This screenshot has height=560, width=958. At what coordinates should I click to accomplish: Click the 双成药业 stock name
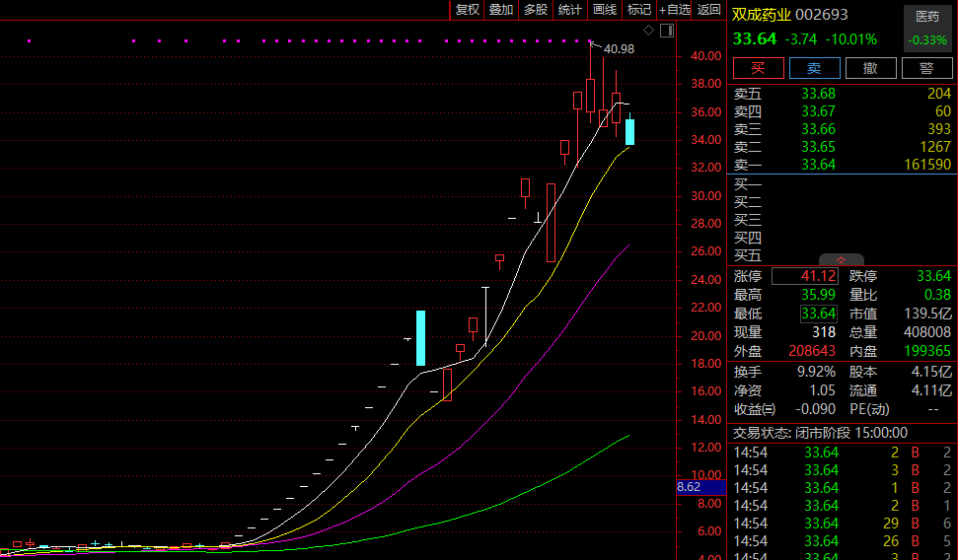pyautogui.click(x=762, y=15)
